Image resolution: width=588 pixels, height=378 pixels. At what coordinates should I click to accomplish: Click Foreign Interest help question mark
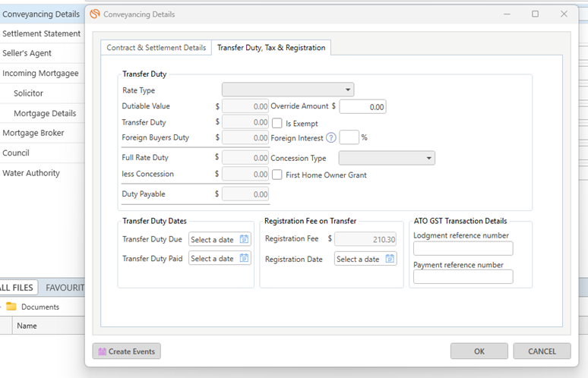(331, 138)
